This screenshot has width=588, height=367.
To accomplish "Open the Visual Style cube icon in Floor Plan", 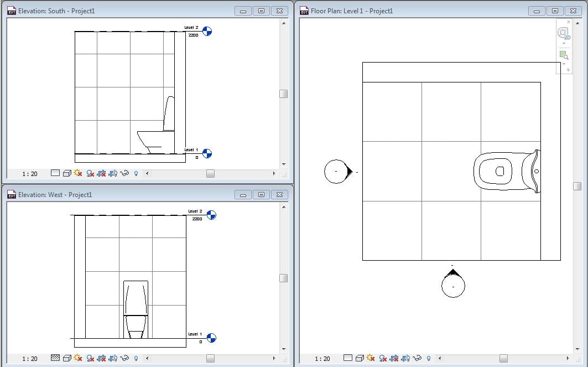I will click(360, 358).
